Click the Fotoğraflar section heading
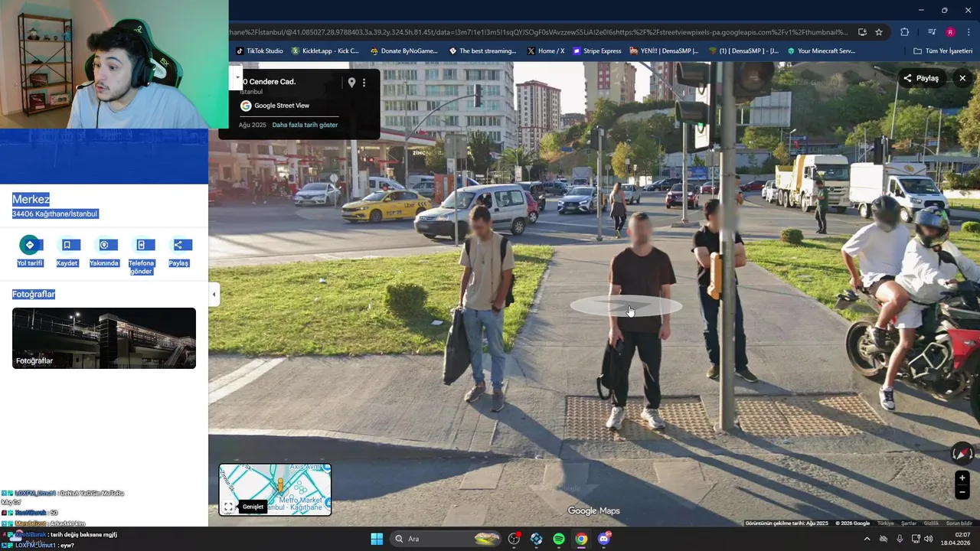This screenshot has width=980, height=551. click(34, 294)
